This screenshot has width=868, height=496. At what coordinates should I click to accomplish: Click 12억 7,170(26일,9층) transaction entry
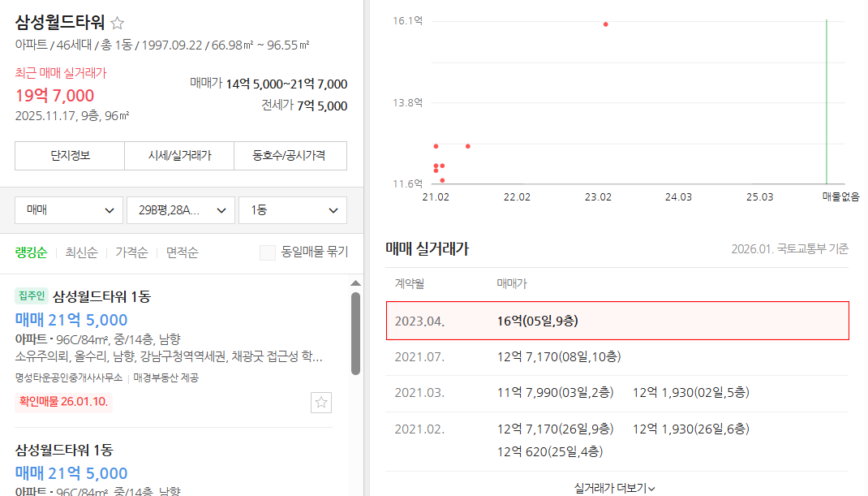[555, 429]
